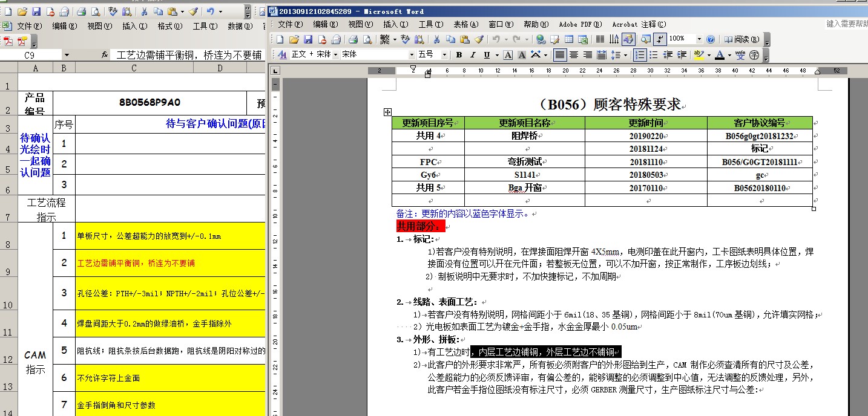Click Styles and Formatting icon in Word
This screenshot has height=416, width=868.
(282, 55)
